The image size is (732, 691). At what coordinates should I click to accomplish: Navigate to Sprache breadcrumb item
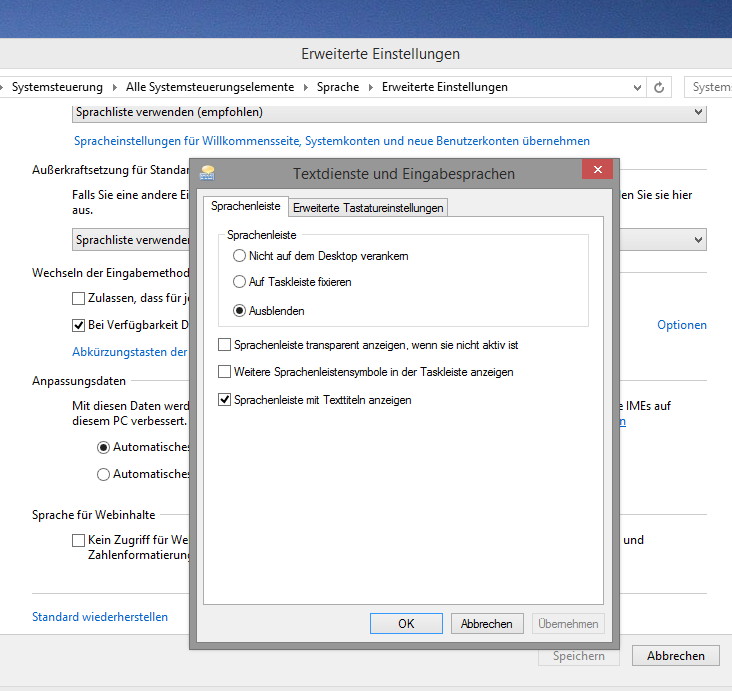coord(338,87)
